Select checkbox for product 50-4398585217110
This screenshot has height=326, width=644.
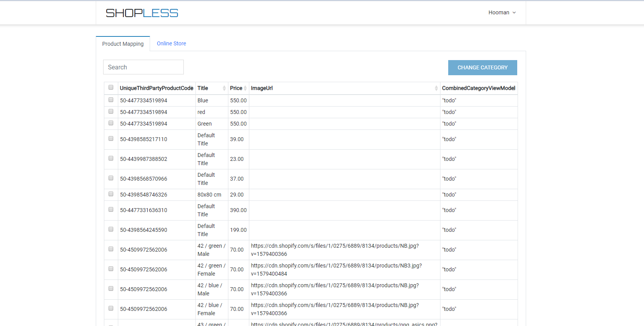click(x=111, y=138)
